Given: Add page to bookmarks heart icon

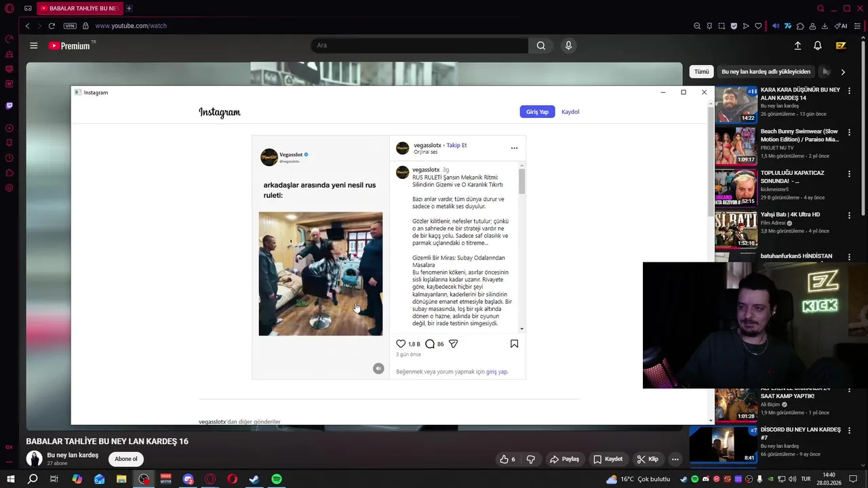Looking at the screenshot, I should (x=758, y=26).
